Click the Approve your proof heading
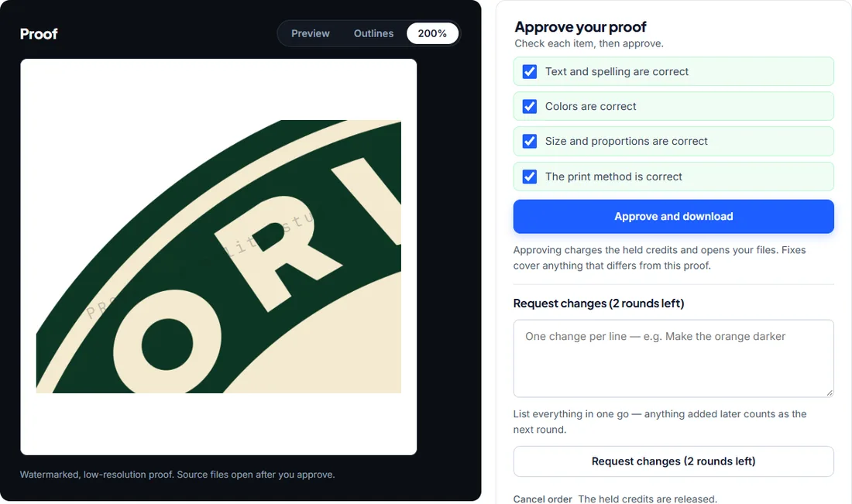 [x=580, y=27]
